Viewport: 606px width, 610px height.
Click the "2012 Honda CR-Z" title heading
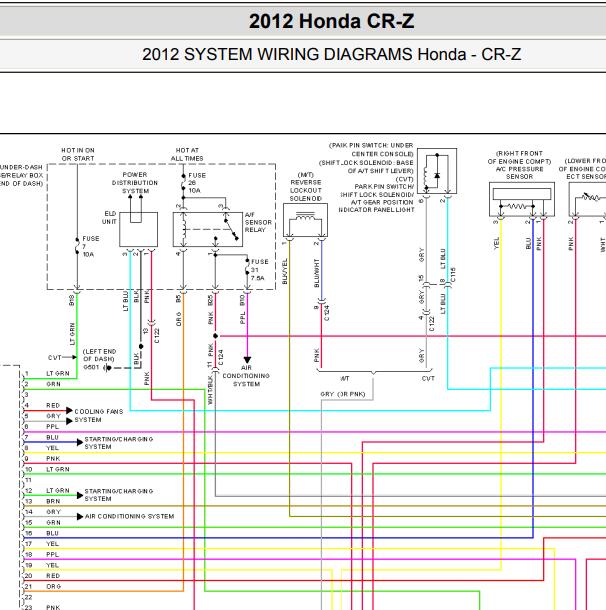(x=331, y=21)
